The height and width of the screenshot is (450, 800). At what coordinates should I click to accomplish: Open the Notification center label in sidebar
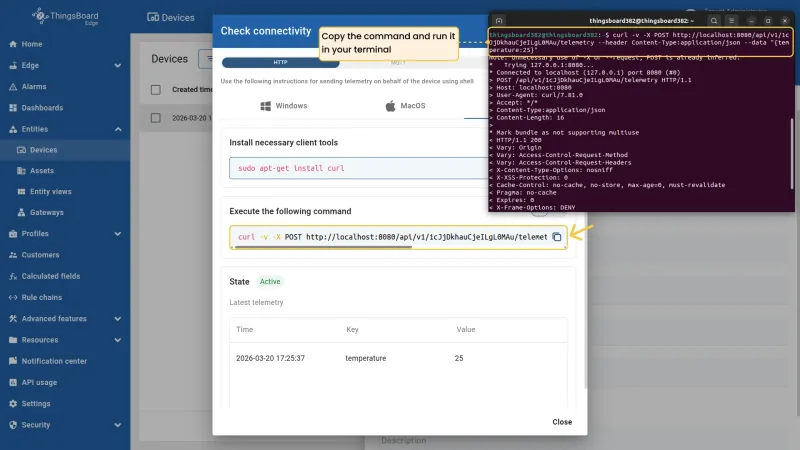pos(54,361)
